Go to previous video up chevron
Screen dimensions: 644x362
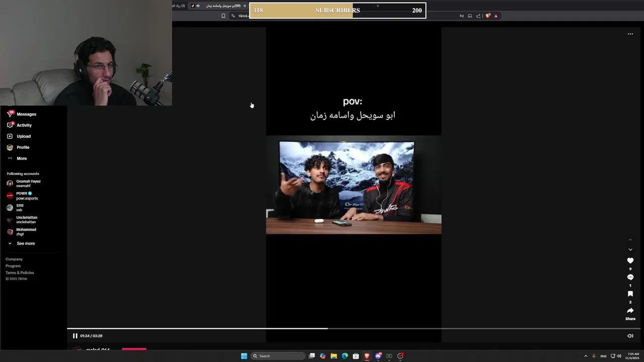630,239
